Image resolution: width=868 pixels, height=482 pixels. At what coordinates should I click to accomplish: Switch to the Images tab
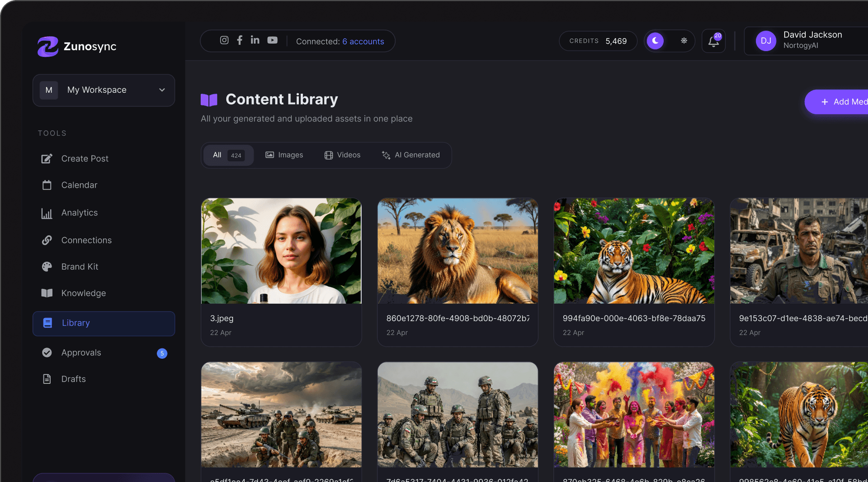pos(284,155)
